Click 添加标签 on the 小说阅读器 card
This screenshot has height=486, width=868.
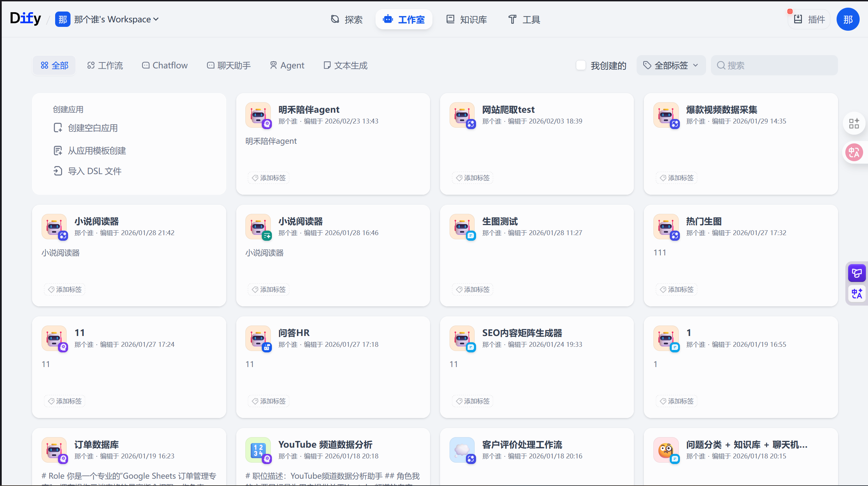click(x=64, y=289)
